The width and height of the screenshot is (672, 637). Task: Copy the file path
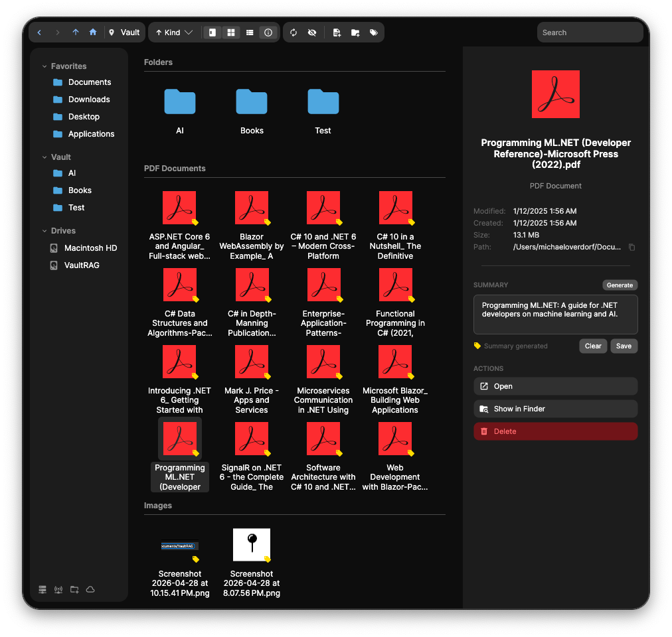click(x=631, y=248)
